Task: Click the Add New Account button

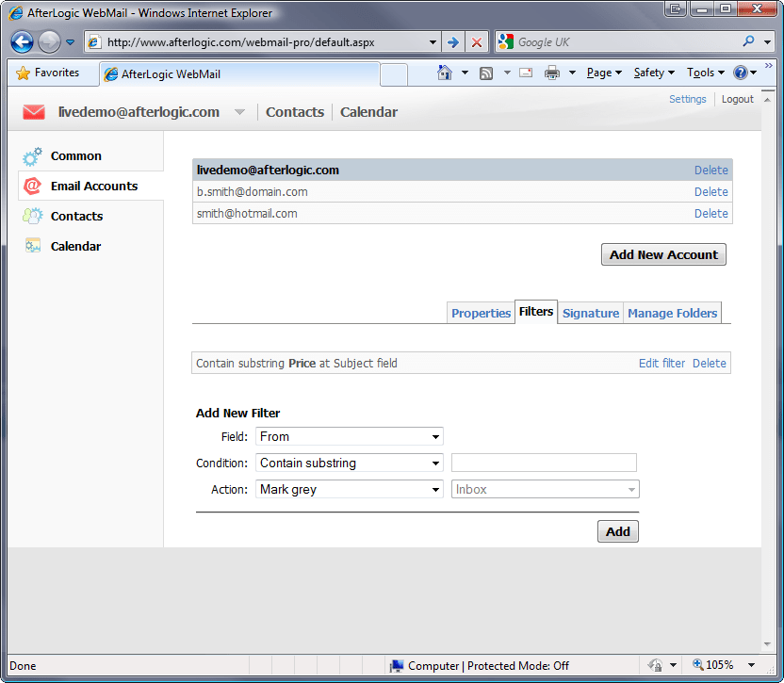Action: [x=662, y=254]
